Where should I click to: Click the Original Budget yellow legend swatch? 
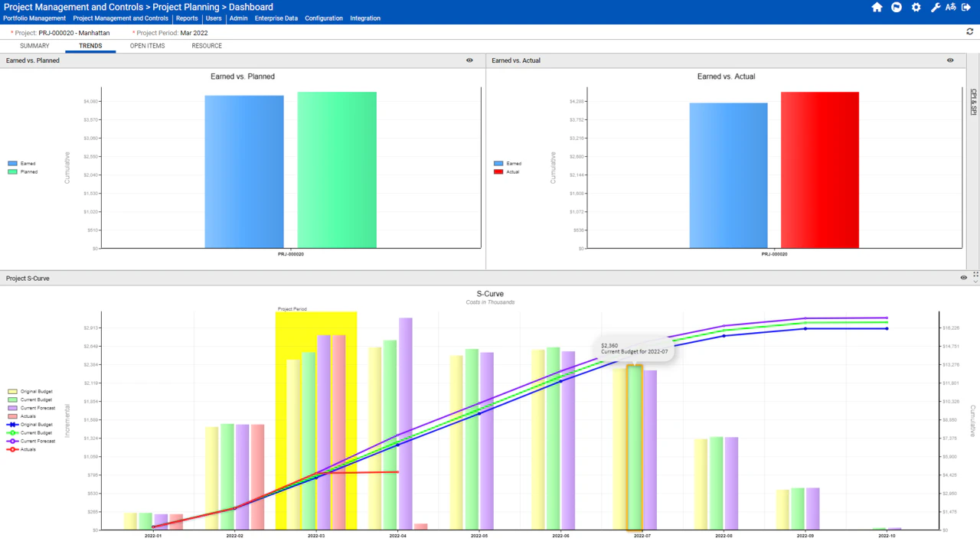pos(11,391)
